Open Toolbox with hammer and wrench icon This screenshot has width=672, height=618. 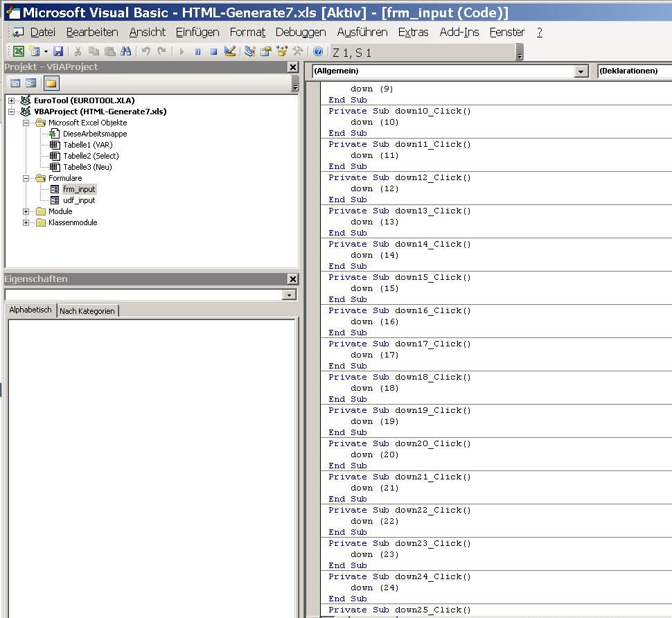pyautogui.click(x=297, y=52)
